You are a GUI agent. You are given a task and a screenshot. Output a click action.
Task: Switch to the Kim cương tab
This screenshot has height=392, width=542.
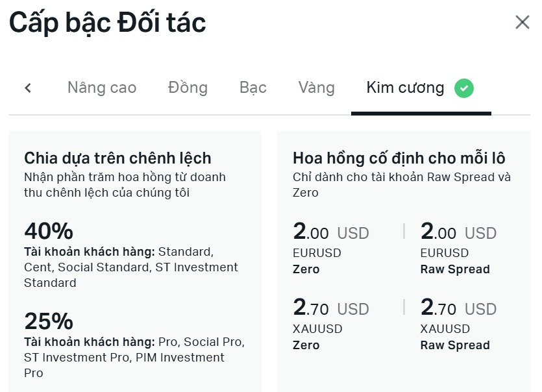(404, 88)
